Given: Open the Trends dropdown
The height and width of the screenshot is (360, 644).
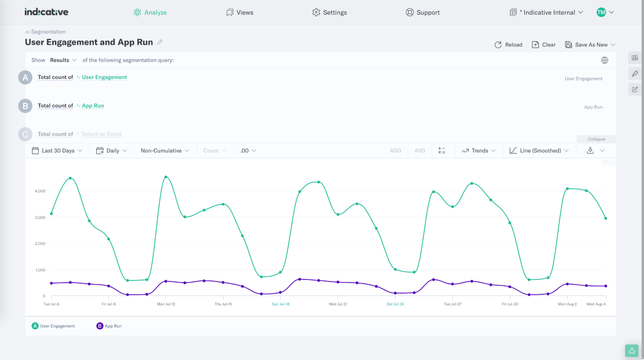Looking at the screenshot, I should click(479, 151).
